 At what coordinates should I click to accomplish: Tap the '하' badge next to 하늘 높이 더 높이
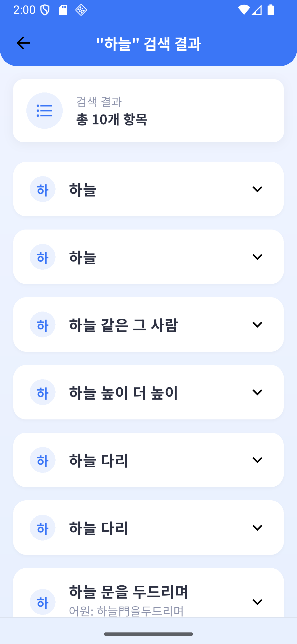(43, 392)
